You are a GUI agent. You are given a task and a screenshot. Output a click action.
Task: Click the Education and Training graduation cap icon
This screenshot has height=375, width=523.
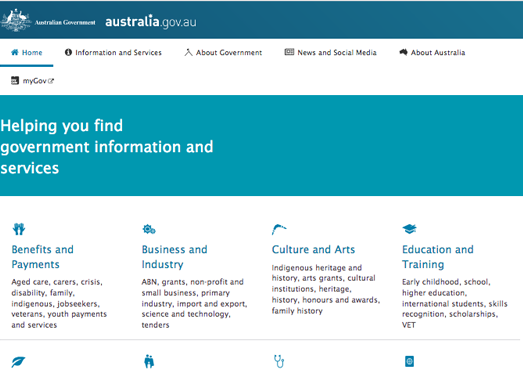(409, 229)
